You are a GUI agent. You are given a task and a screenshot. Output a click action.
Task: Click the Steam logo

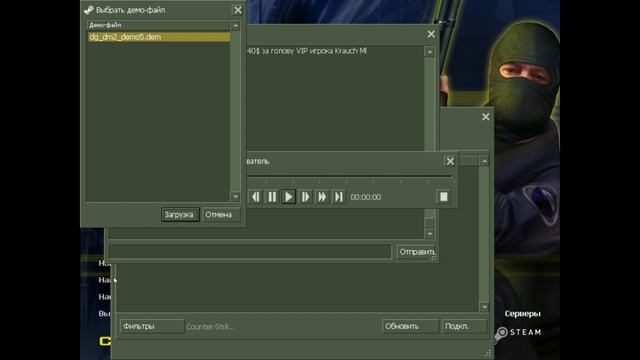pyautogui.click(x=518, y=333)
